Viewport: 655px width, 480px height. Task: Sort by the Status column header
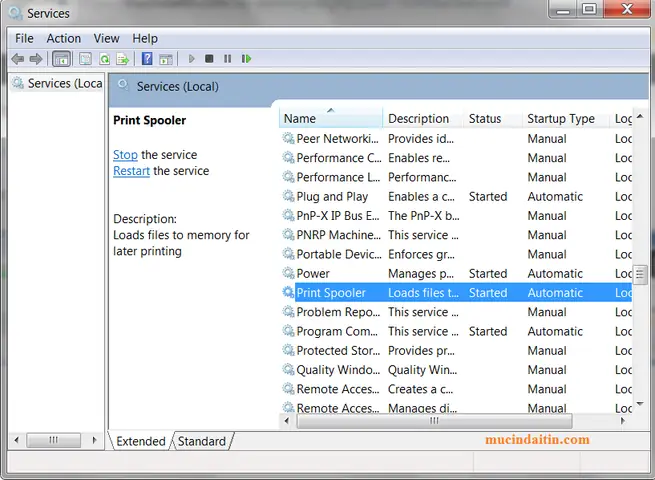[493, 119]
